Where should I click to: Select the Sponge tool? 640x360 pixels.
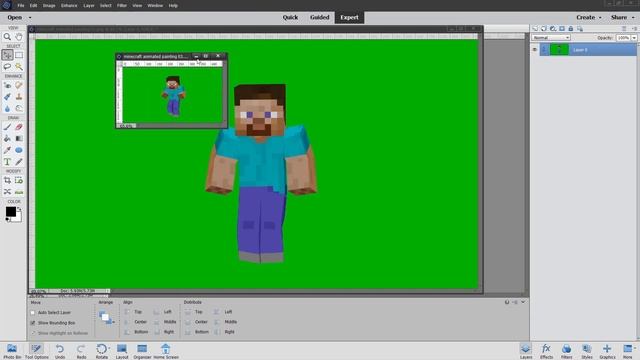[19, 108]
